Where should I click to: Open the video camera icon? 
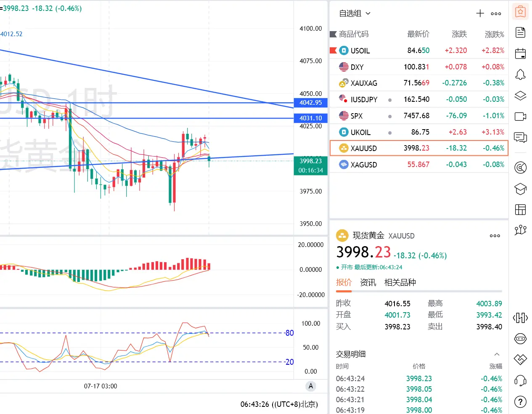(x=520, y=116)
